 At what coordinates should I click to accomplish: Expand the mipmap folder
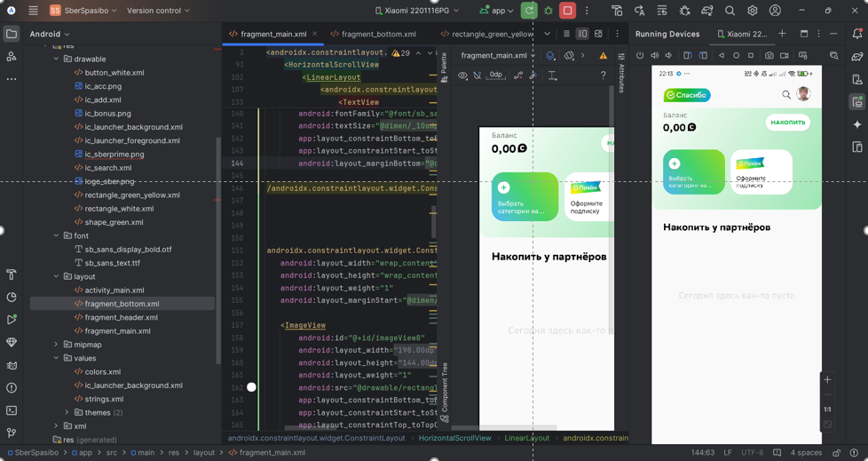[x=56, y=345]
